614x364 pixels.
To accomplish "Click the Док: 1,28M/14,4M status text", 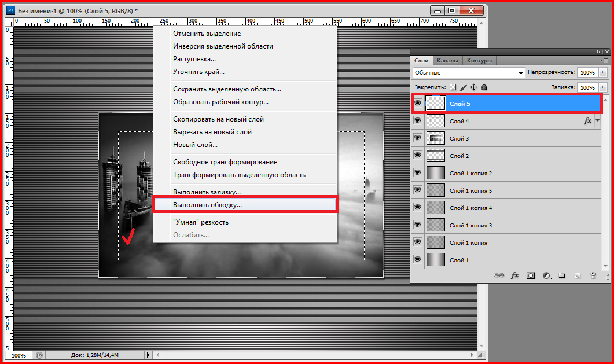I will point(95,355).
